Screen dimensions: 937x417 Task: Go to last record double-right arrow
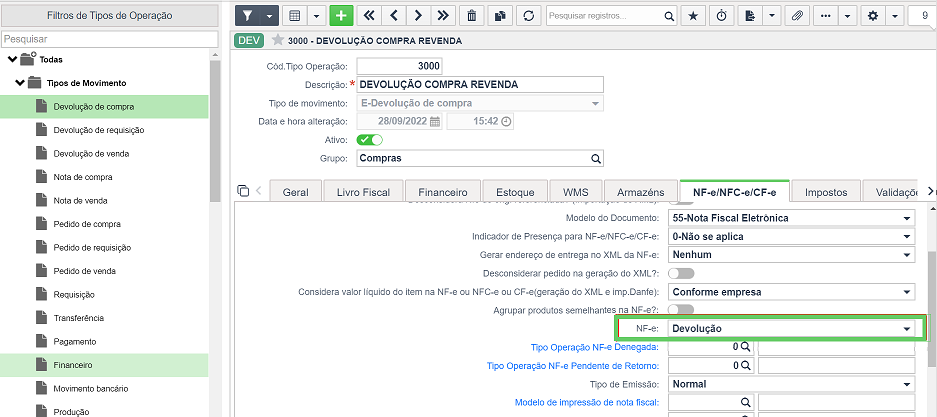point(443,16)
